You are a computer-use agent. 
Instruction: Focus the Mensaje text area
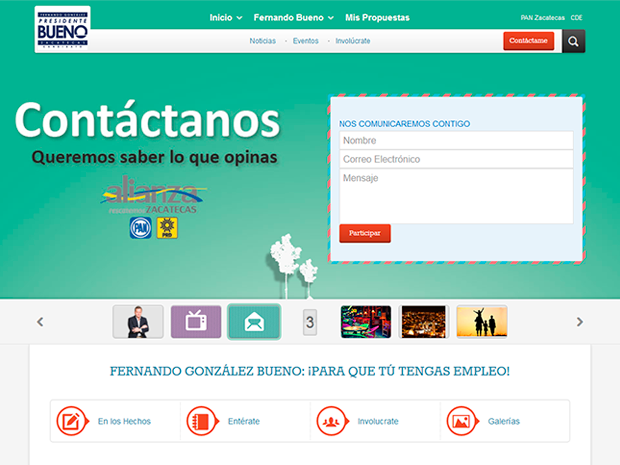tap(456, 196)
